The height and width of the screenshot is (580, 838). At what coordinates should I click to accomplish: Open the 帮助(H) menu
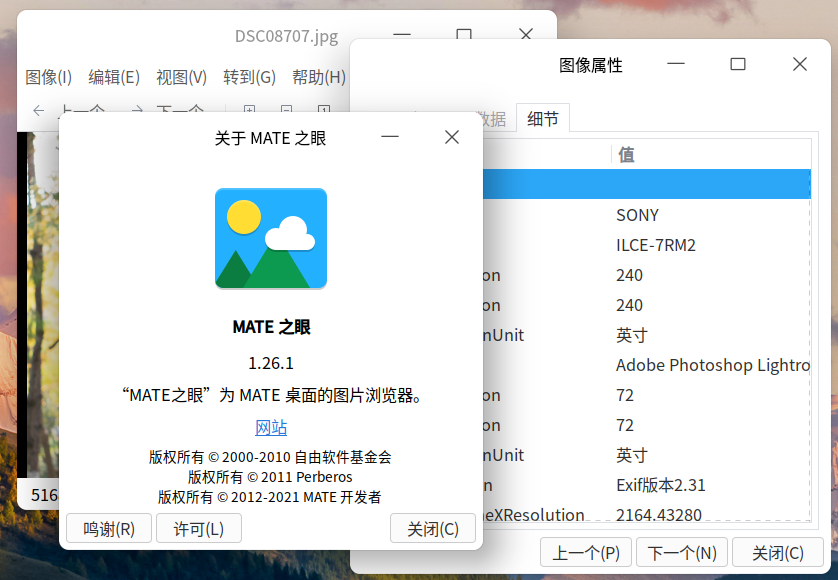point(319,78)
